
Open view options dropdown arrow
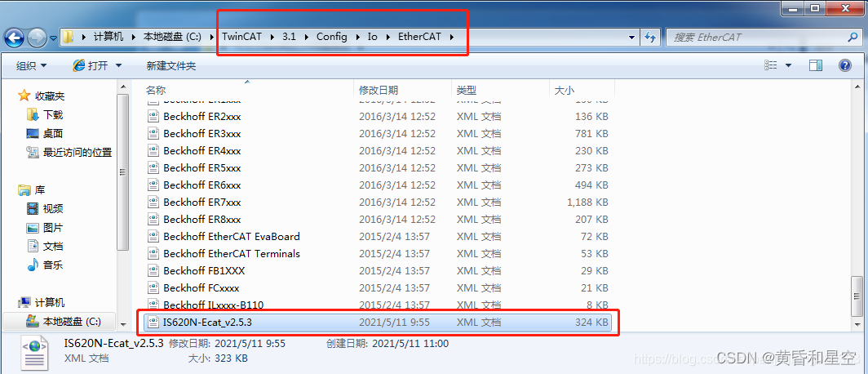click(788, 65)
